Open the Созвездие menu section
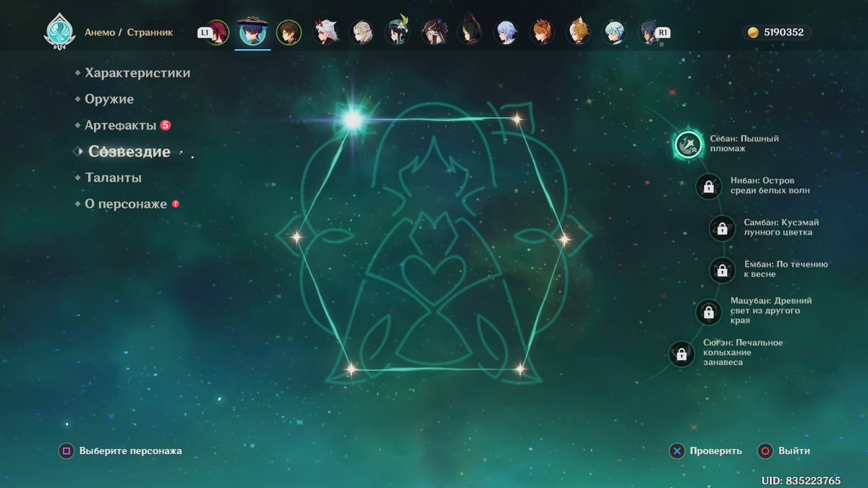Image resolution: width=868 pixels, height=488 pixels. click(129, 152)
